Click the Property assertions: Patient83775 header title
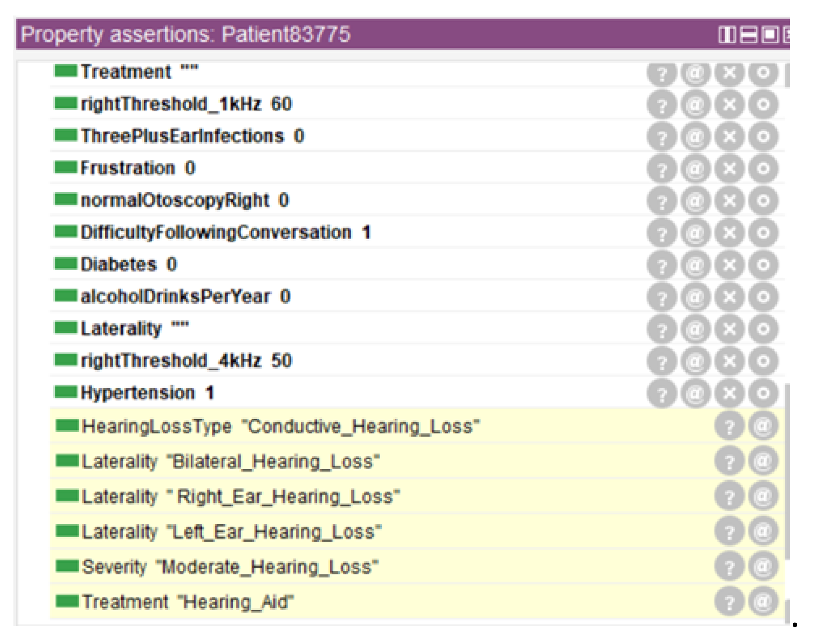 tap(186, 34)
